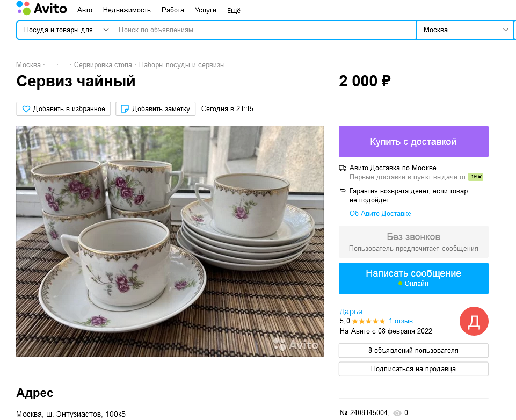Screen dimensions: 516x420
Task: Open the teacup set photo
Action: pos(170,240)
